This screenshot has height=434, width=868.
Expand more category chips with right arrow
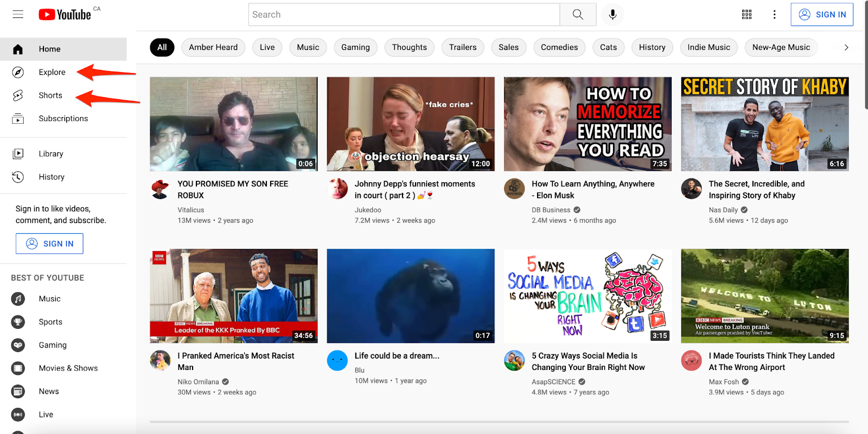tap(846, 48)
